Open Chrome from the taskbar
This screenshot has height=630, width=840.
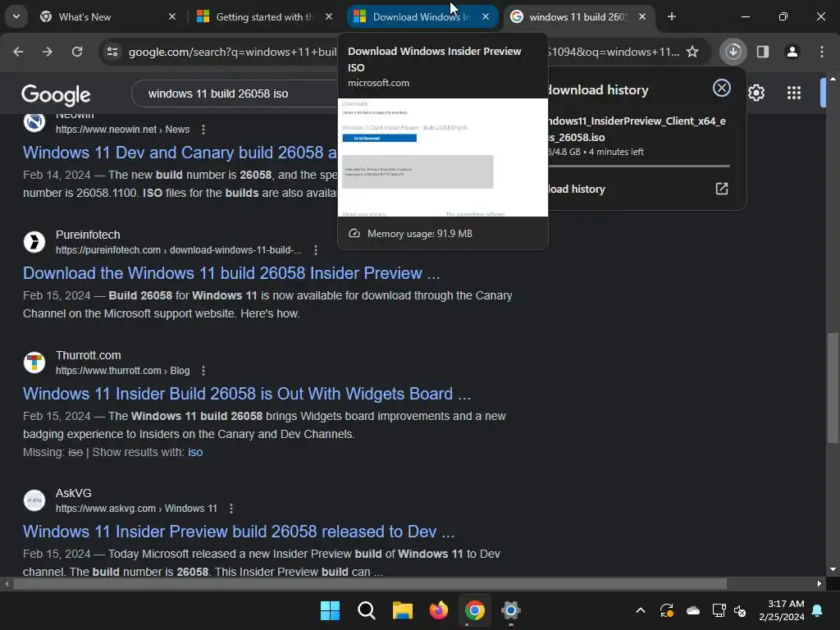coord(475,610)
